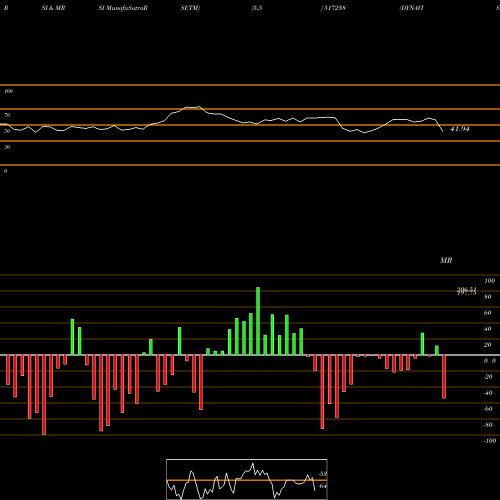
Task: Click the -40 label on the MR axis
Action: click(x=488, y=393)
